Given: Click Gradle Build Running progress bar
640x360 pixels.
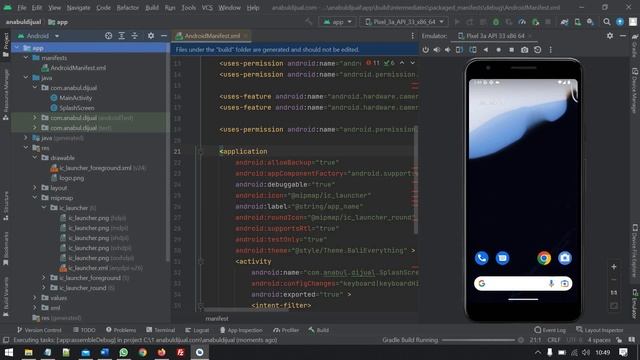Looking at the screenshot, I should coord(478,340).
